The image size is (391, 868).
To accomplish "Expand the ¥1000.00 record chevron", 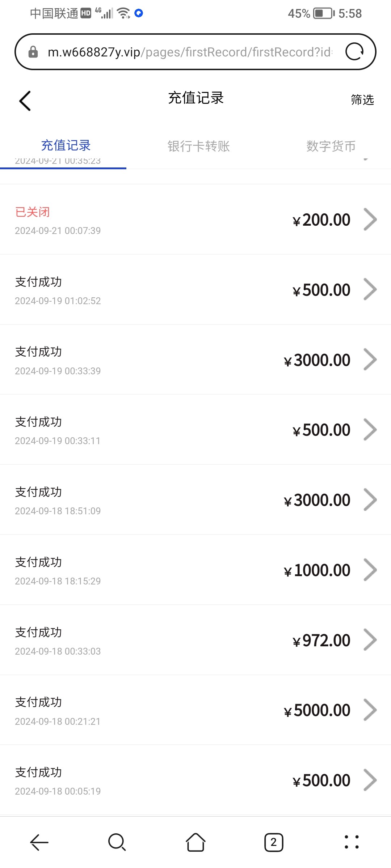I will coord(370,570).
